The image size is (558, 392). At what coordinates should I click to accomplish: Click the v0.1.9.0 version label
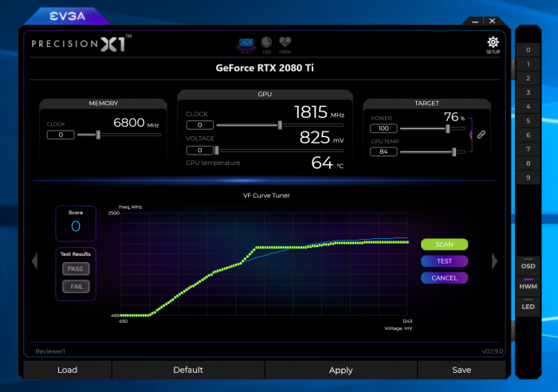click(x=492, y=351)
